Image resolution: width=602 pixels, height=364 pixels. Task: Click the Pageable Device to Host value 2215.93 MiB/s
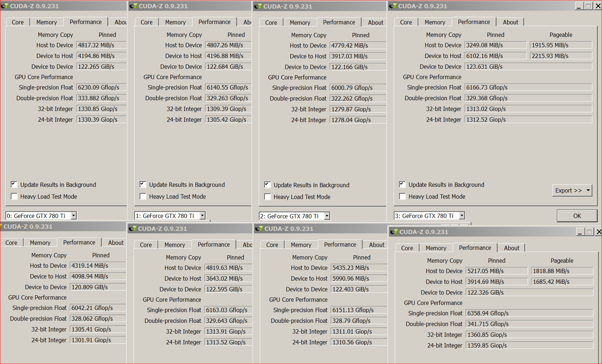click(x=561, y=56)
